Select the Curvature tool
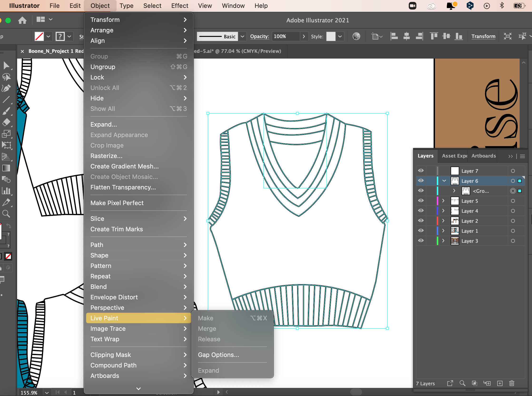 click(7, 77)
